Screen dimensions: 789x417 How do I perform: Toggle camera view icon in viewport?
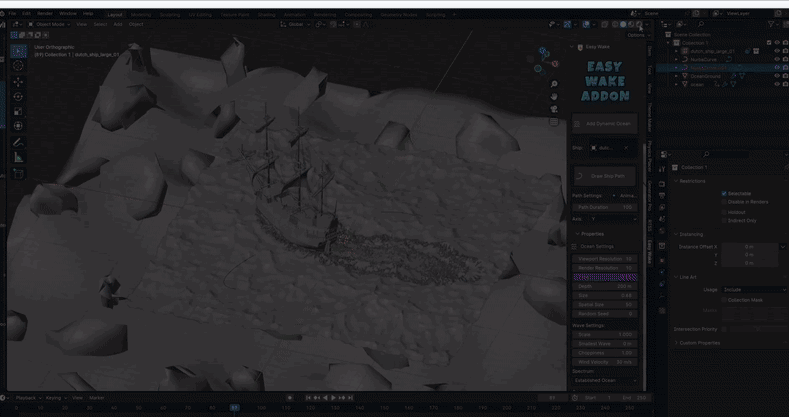tap(554, 109)
